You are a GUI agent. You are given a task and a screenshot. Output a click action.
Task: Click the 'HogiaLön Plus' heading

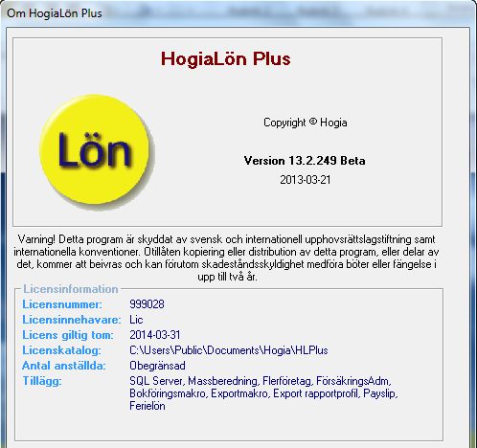(226, 58)
